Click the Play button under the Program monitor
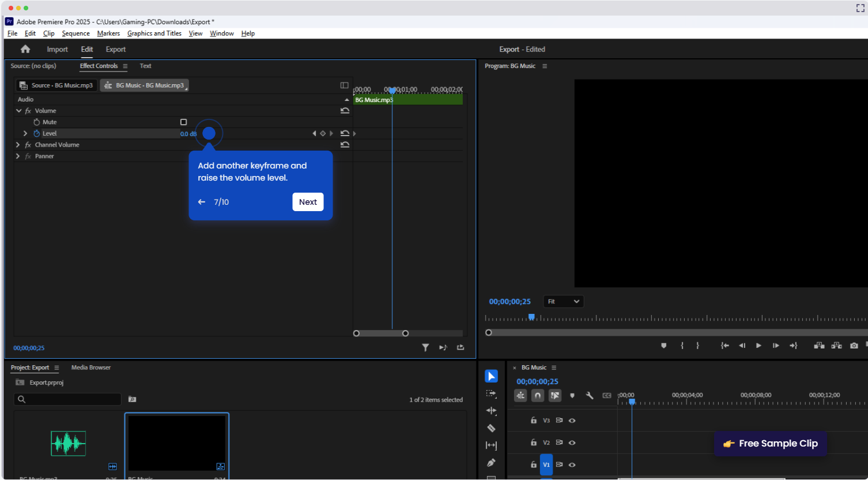The height and width of the screenshot is (480, 868). (758, 345)
